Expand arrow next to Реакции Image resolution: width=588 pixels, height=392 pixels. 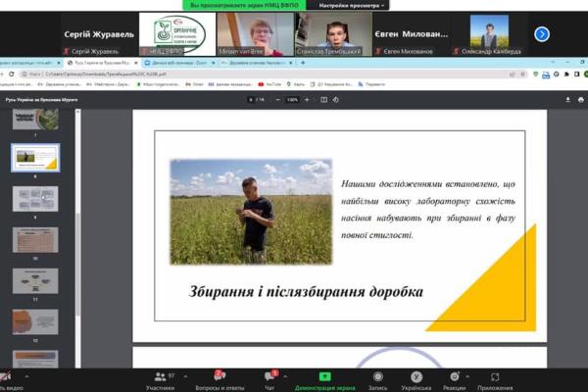coord(467,376)
